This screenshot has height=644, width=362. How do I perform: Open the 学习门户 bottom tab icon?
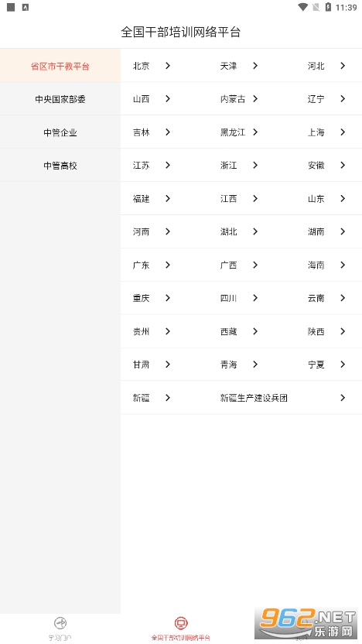pos(60,623)
